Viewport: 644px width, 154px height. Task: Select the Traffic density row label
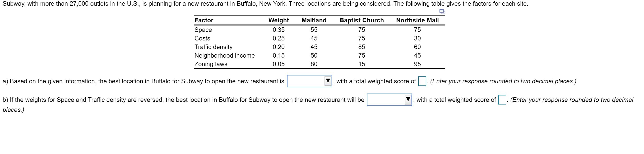point(214,47)
